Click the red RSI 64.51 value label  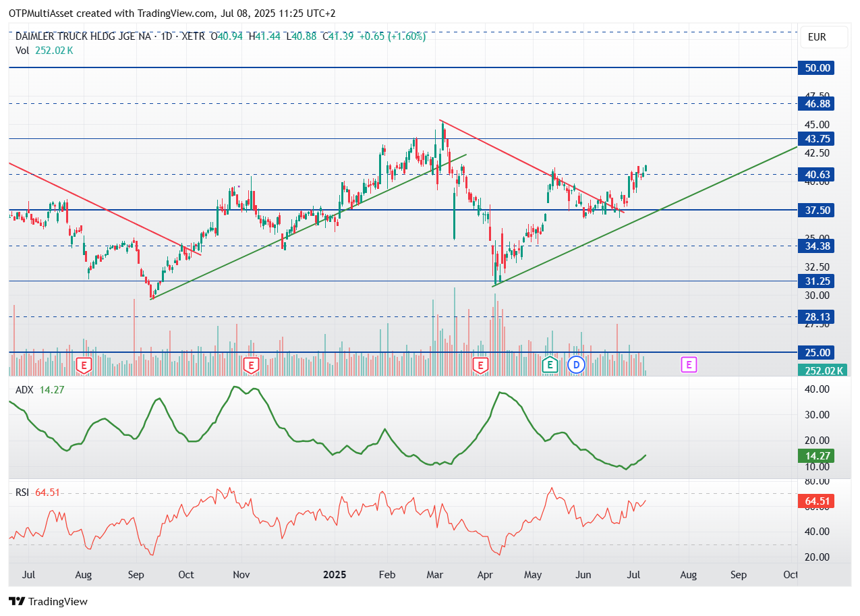pyautogui.click(x=815, y=501)
